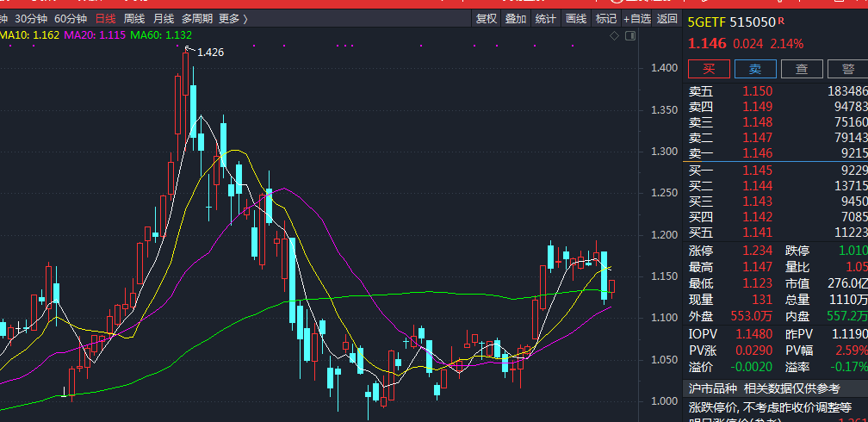
Task: Click the 沪市品种 相关数据仅供参考 notice
Action: tap(764, 388)
